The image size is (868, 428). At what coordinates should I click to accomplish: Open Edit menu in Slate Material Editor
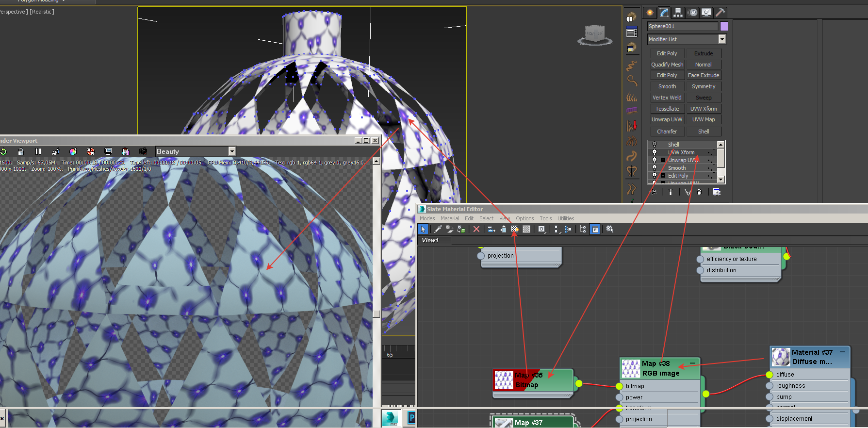click(469, 218)
